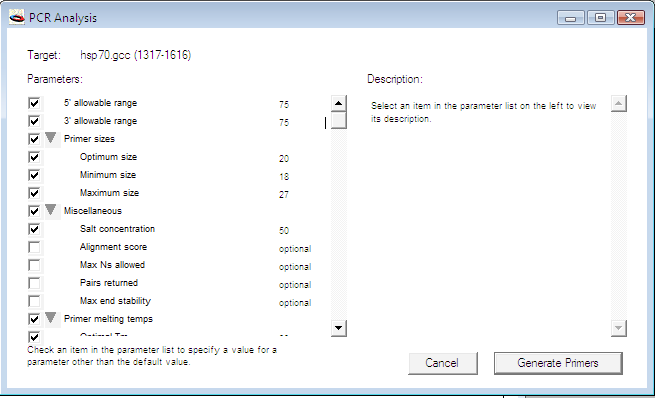The height and width of the screenshot is (398, 655).
Task: Select the 3' allowable range row label
Action: (100, 121)
